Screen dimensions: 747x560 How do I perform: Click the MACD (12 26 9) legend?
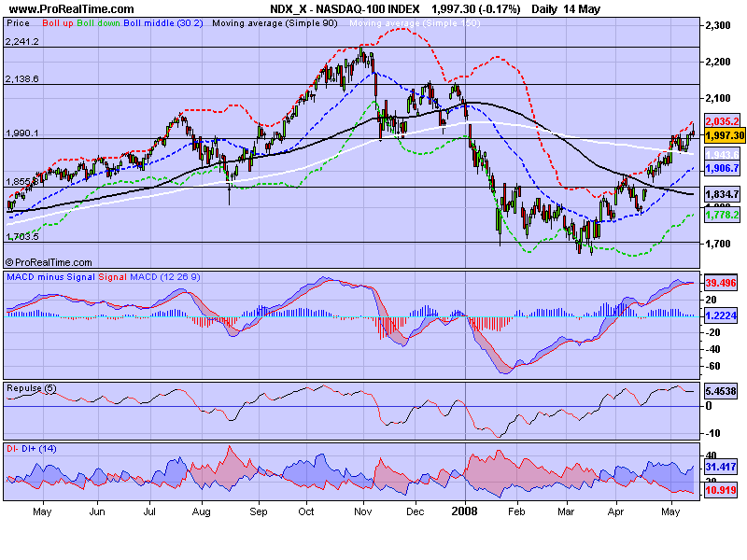click(165, 276)
